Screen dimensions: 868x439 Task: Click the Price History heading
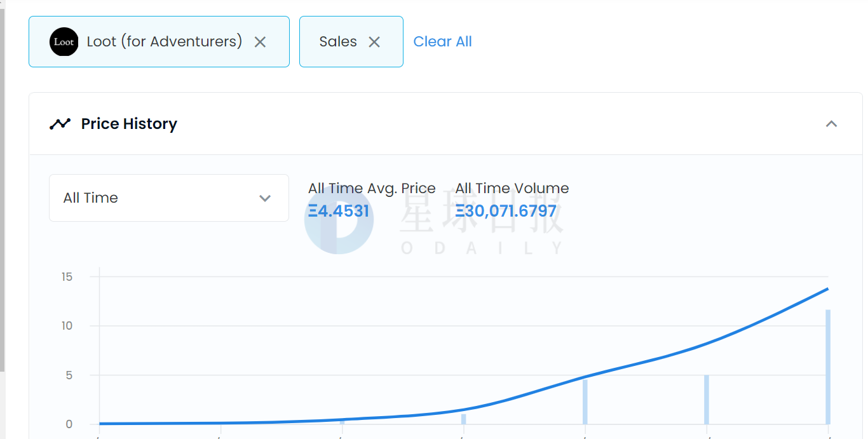pos(129,124)
